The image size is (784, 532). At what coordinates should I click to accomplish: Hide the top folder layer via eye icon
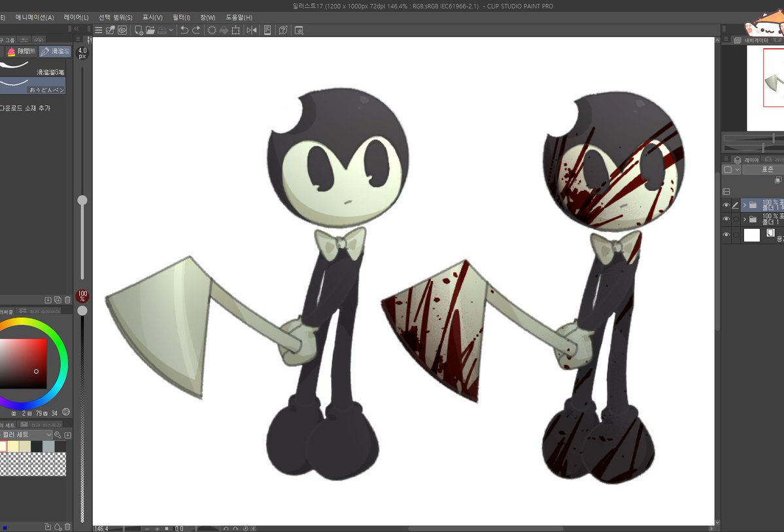tap(726, 205)
